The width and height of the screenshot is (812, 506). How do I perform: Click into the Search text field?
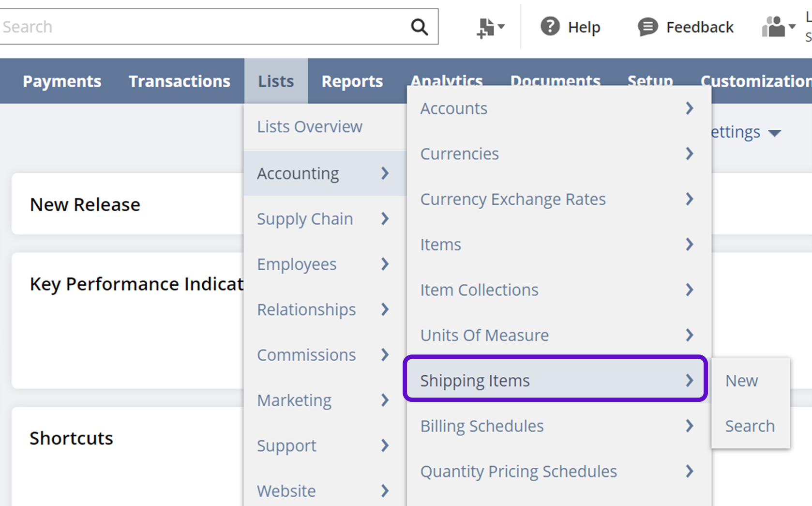click(x=203, y=27)
